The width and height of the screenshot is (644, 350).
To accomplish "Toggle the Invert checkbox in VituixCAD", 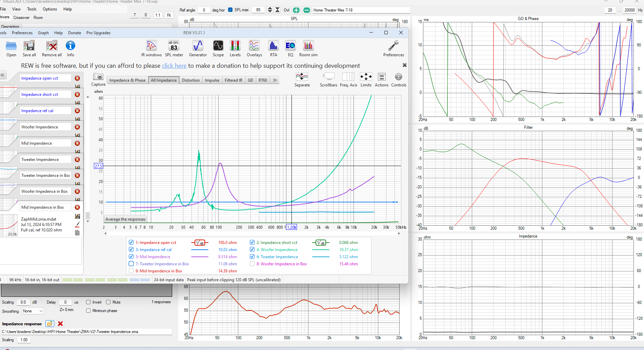I will (88, 302).
